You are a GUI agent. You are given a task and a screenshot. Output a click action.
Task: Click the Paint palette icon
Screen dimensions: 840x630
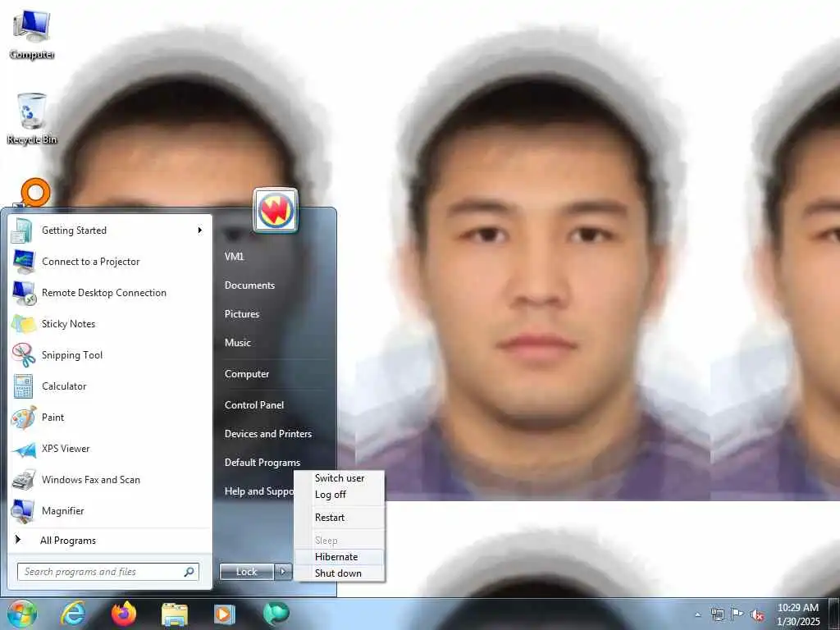pyautogui.click(x=24, y=418)
